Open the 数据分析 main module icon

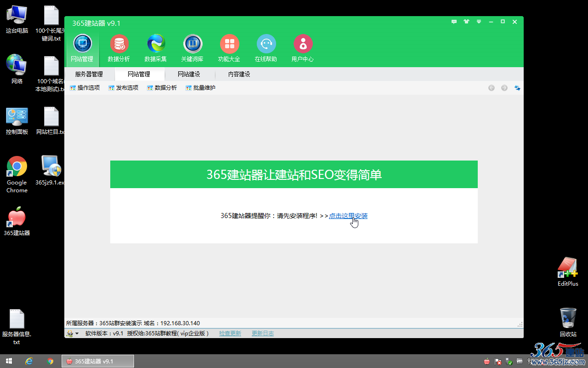[119, 48]
